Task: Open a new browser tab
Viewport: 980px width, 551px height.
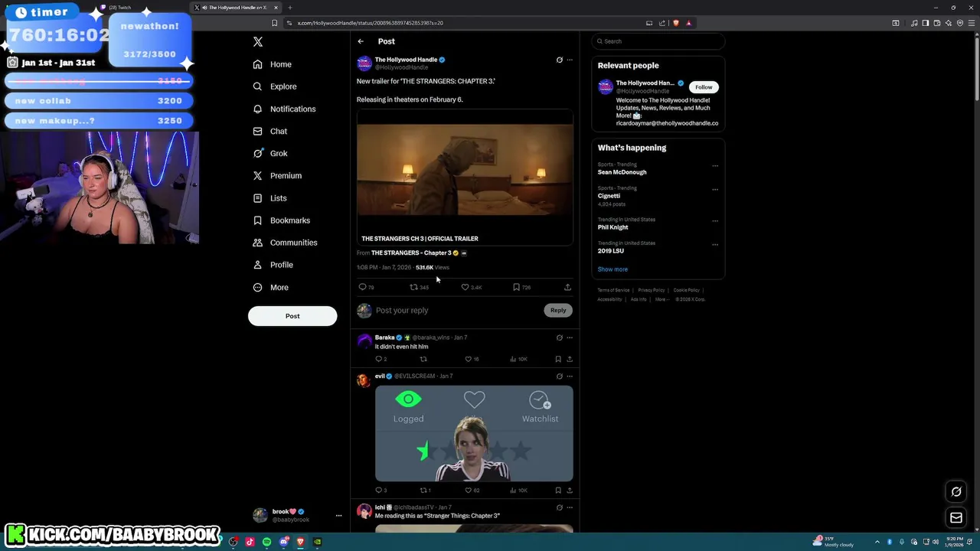Action: [x=289, y=8]
